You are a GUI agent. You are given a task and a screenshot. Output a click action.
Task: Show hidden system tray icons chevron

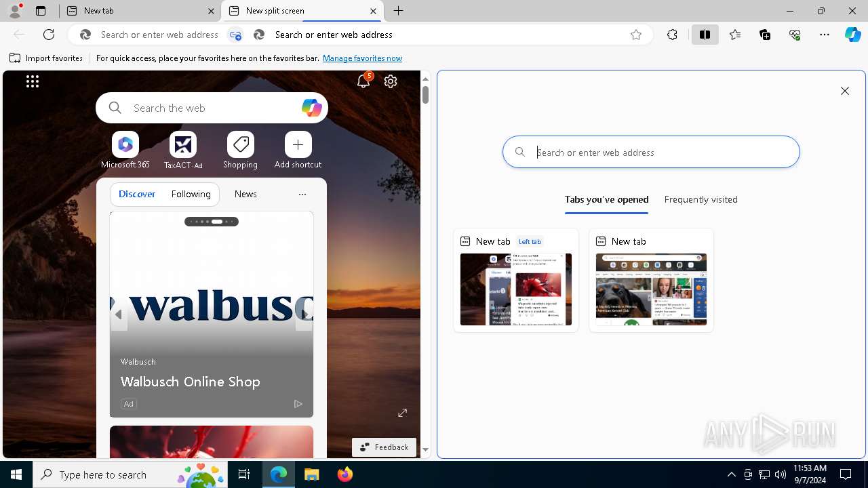point(731,474)
